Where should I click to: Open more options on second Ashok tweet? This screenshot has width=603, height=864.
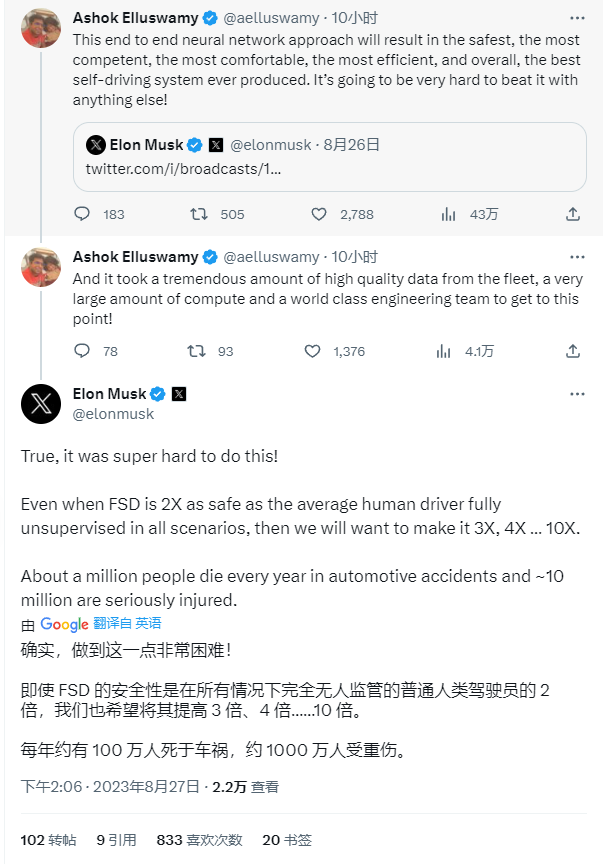click(576, 256)
